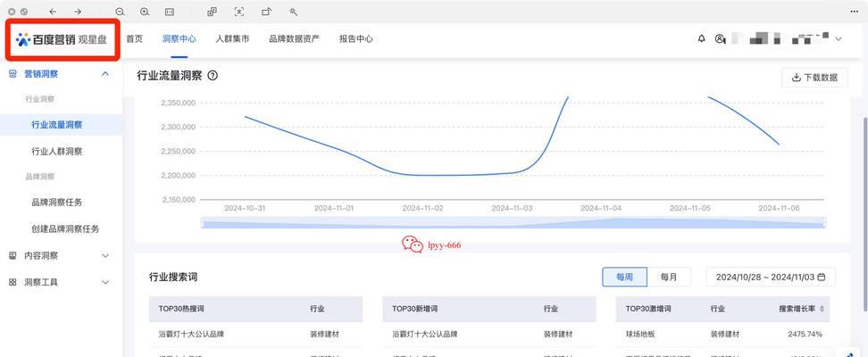Open the help question mark beside 行业流量洞察

click(212, 76)
